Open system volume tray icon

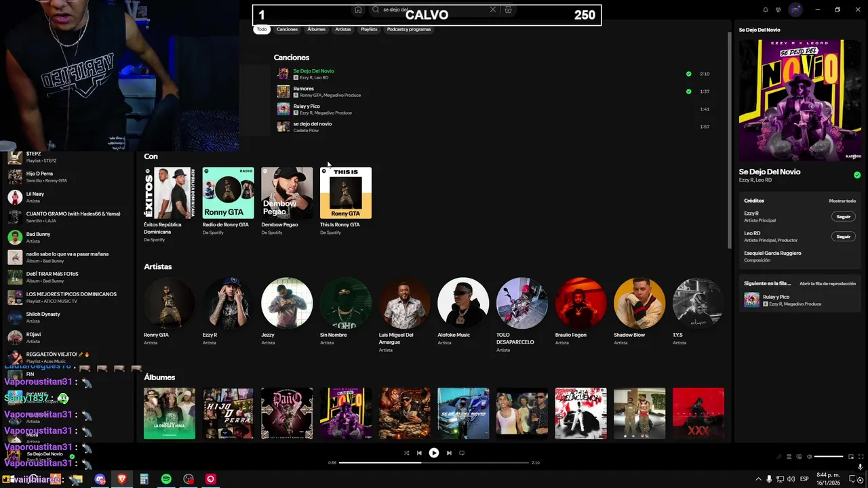(x=791, y=479)
